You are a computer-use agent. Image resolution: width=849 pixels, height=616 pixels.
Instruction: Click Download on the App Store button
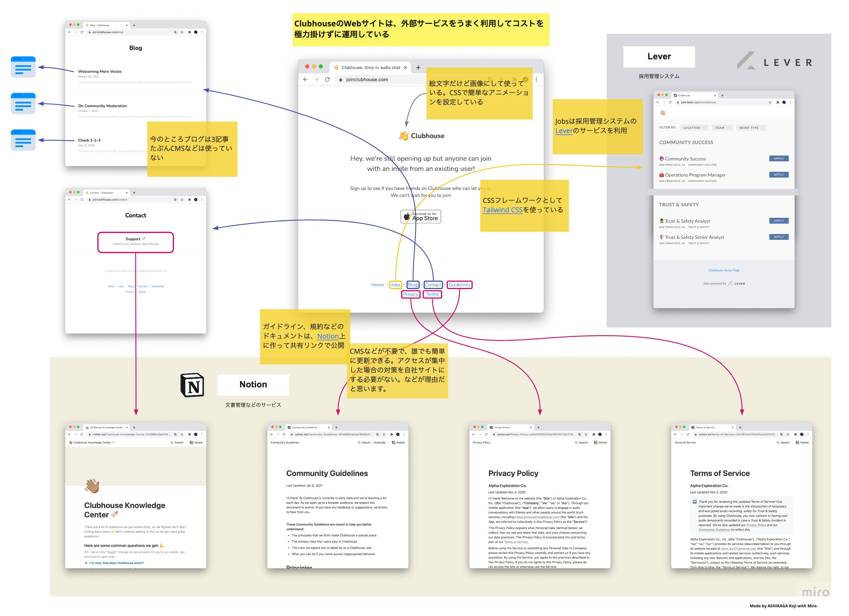click(x=421, y=216)
